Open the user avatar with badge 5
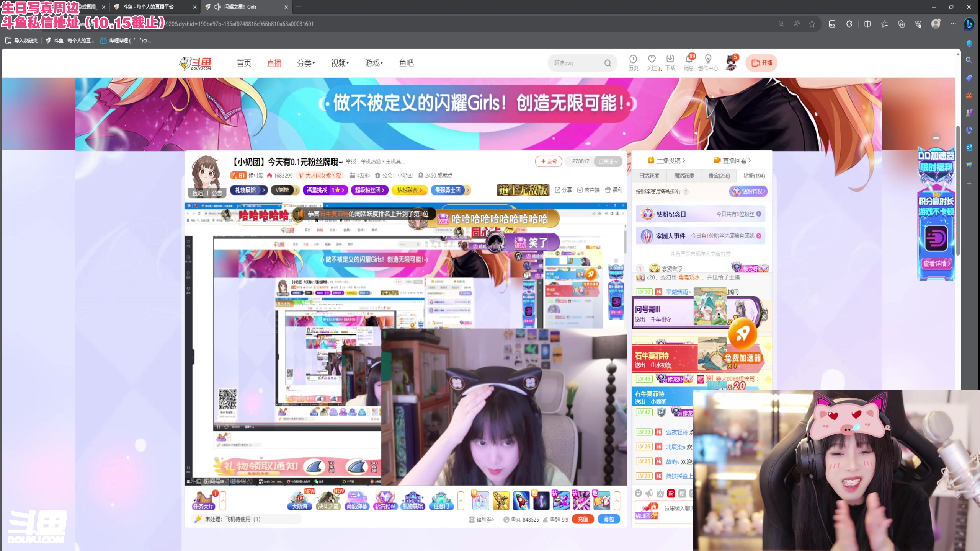The width and height of the screenshot is (980, 551). tap(731, 63)
